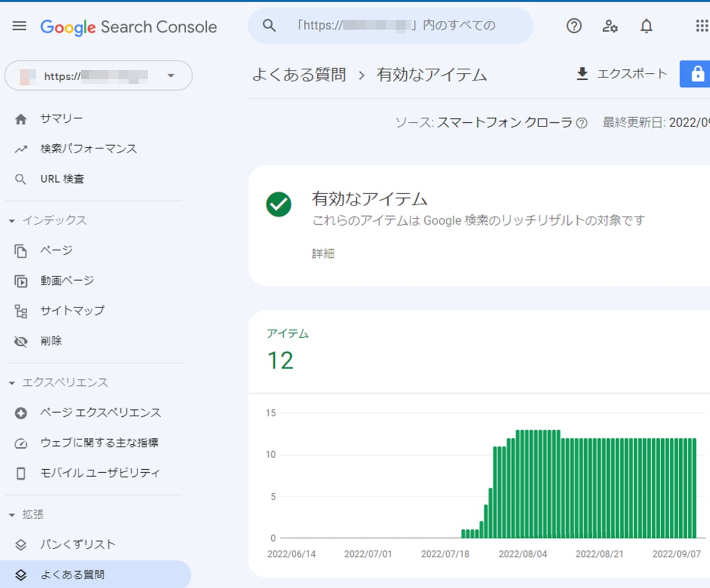This screenshot has height=588, width=710.
Task: Click the 最終更新日 text
Action: click(x=656, y=122)
